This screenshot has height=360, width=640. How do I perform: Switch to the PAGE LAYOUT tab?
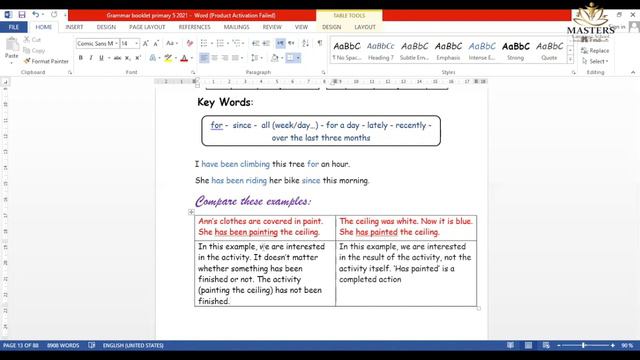pyautogui.click(x=147, y=27)
